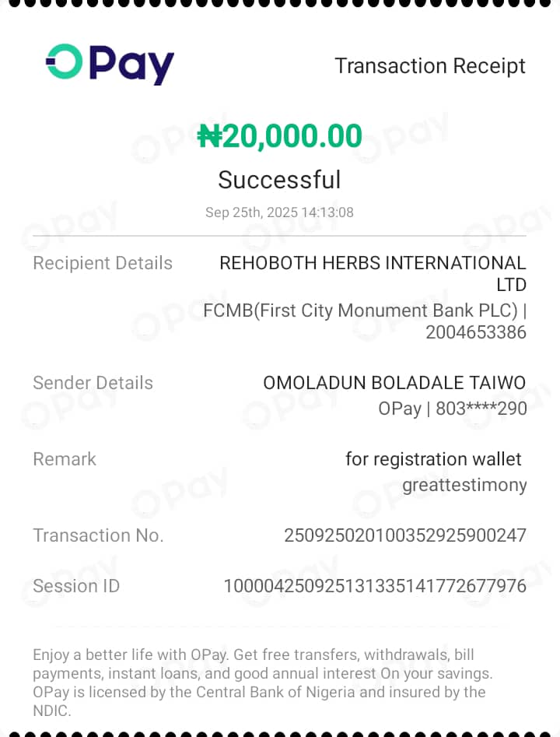Select recipient name REHOBOTH HERBS INTERNATIONAL

pos(373,263)
